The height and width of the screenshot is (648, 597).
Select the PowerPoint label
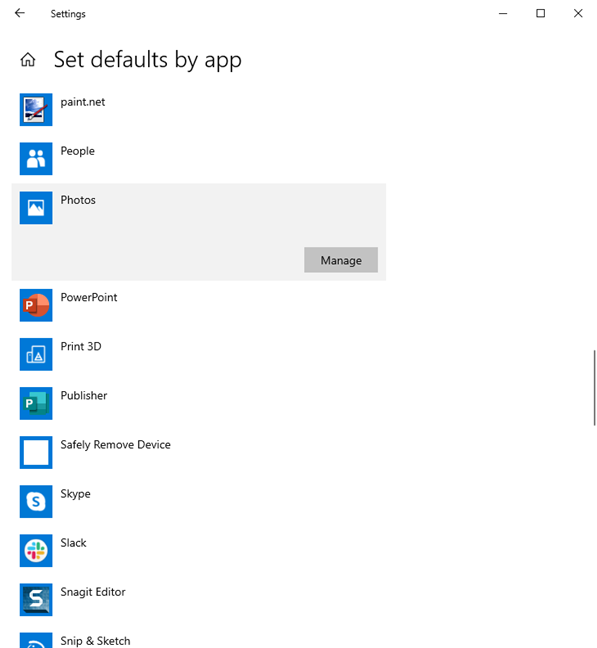(89, 298)
